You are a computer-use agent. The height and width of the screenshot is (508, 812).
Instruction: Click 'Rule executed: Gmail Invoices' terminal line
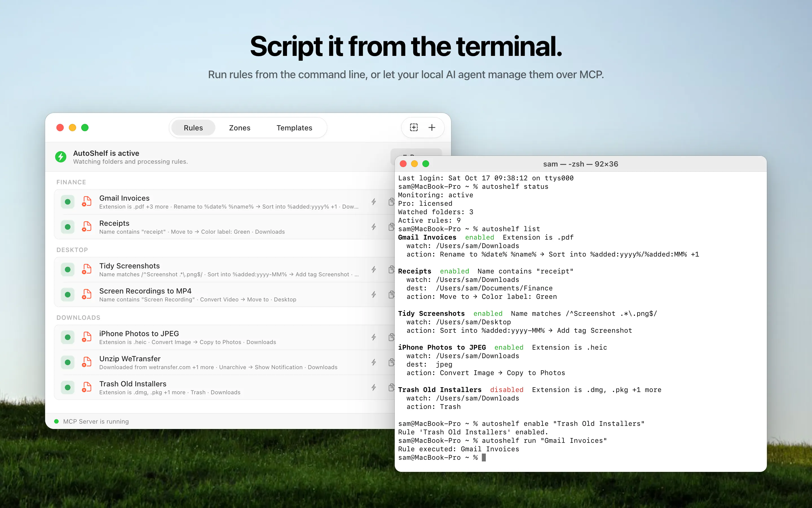click(x=458, y=449)
